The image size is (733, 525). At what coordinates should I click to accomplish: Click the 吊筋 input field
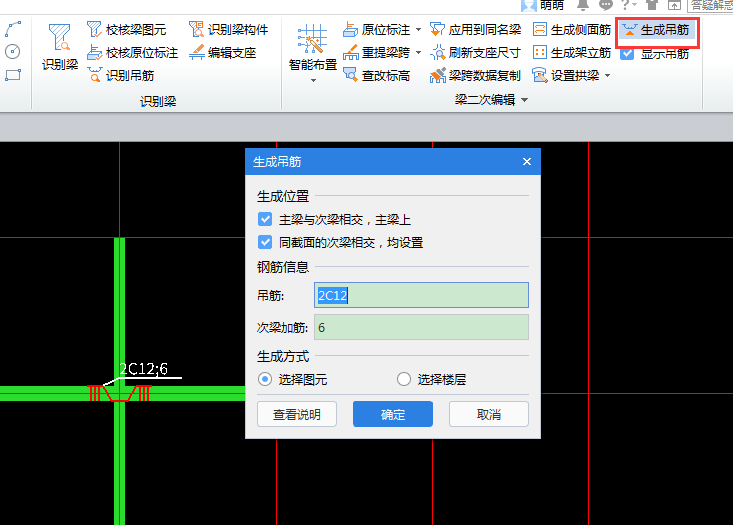click(x=421, y=295)
